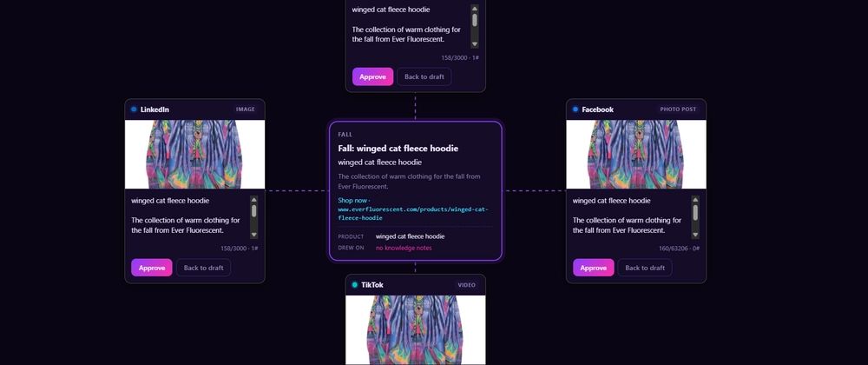Screen dimensions: 868x365
Task: Send LinkedIn post back to draft
Action: click(203, 268)
